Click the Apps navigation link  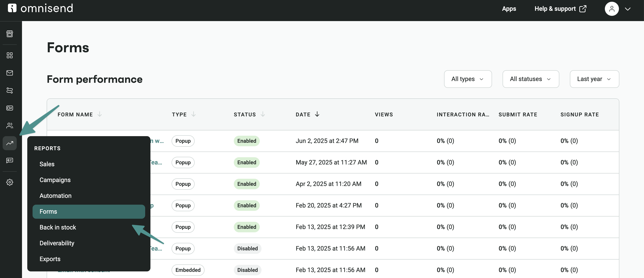click(x=509, y=9)
